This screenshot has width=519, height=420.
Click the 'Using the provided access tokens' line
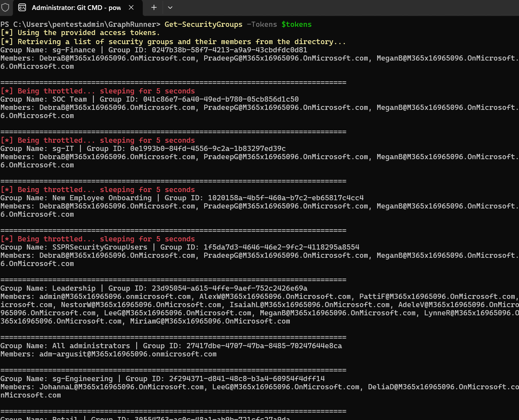coord(80,32)
